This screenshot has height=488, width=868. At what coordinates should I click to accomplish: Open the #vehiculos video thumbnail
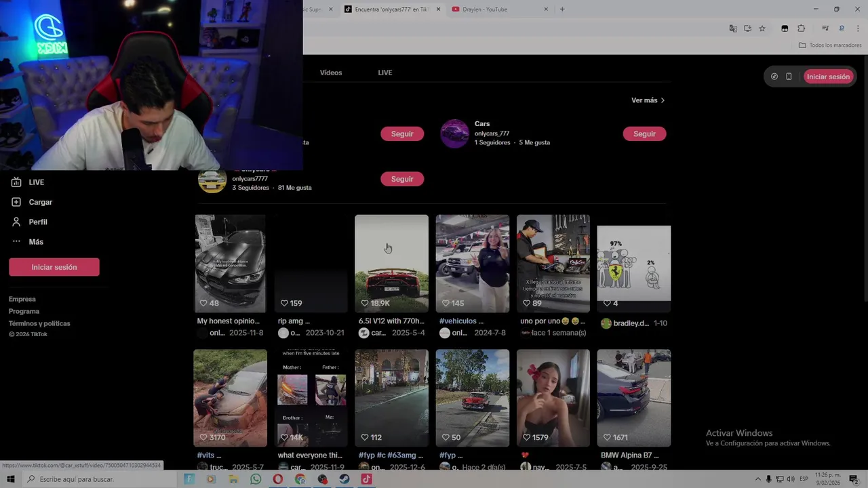tap(473, 264)
